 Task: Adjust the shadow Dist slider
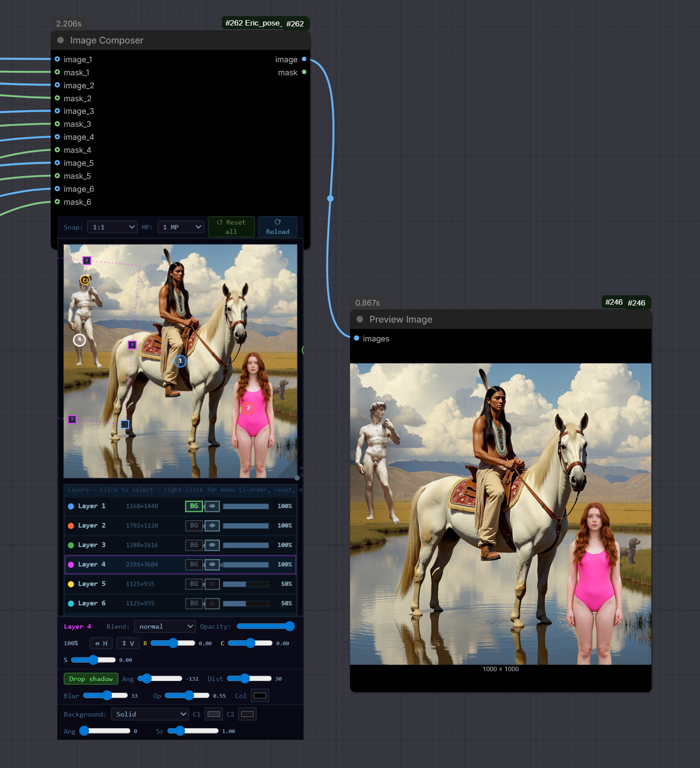point(249,678)
